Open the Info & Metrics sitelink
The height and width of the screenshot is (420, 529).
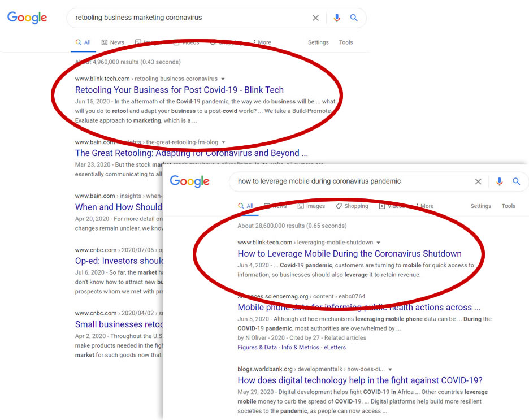(300, 348)
